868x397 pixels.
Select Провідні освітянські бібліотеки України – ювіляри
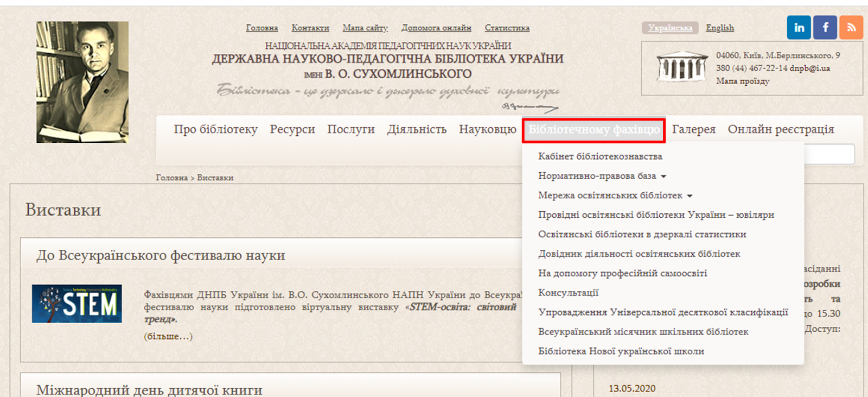point(656,215)
